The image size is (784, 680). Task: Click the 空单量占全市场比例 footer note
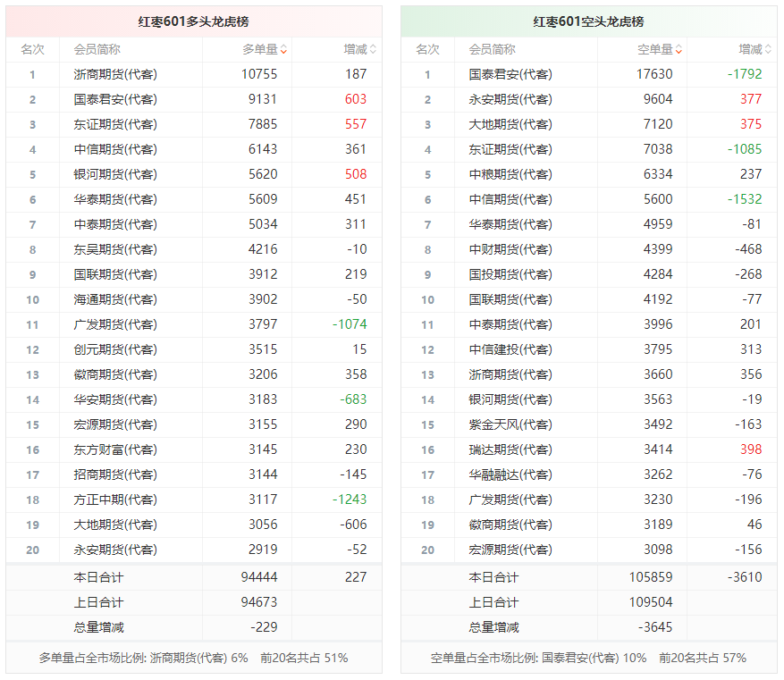(588, 658)
